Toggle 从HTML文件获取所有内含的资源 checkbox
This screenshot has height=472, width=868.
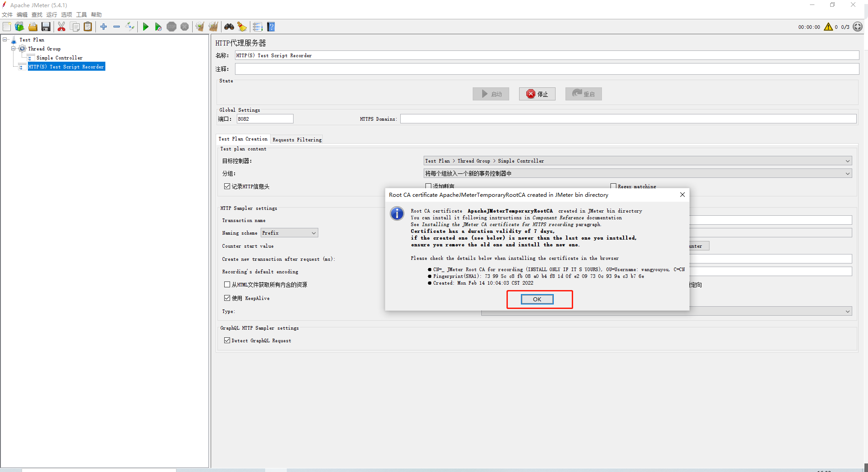227,284
